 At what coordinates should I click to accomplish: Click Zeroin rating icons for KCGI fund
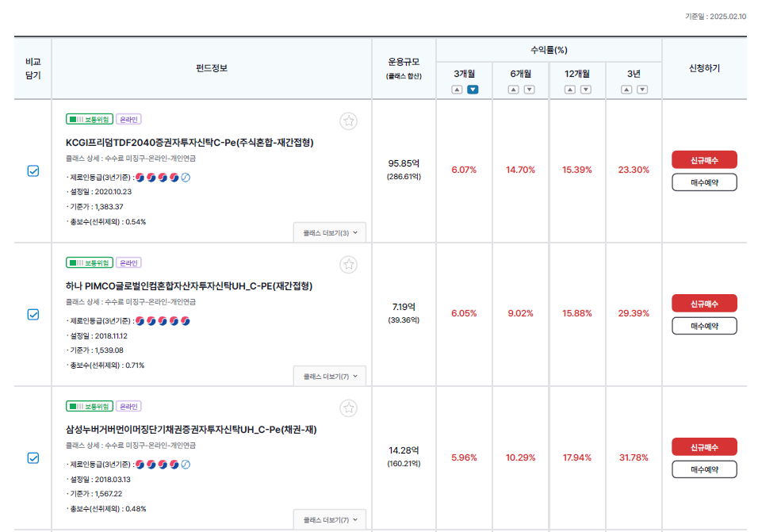(x=163, y=178)
